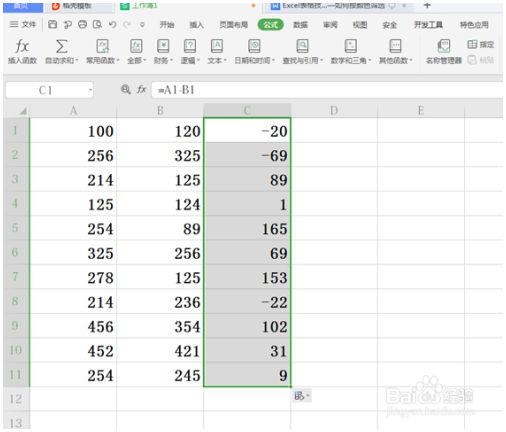Click the Save icon in quick toolbar
The height and width of the screenshot is (432, 506).
coord(52,24)
